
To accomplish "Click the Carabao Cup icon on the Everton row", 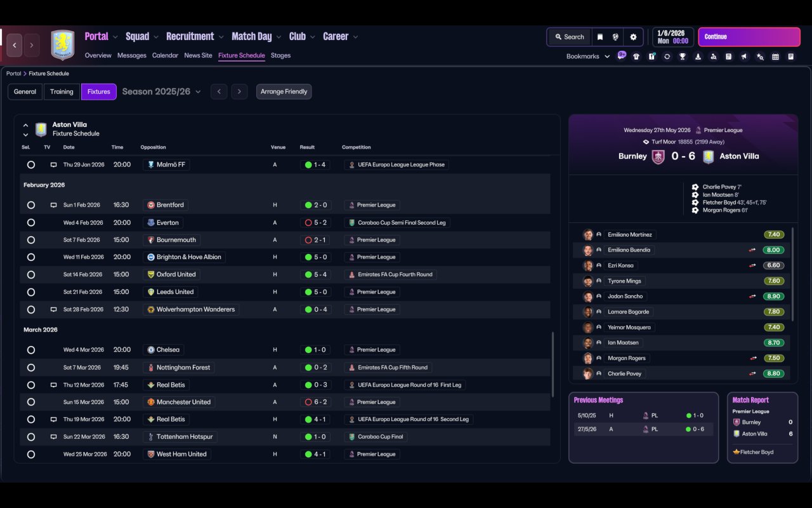I will 351,223.
